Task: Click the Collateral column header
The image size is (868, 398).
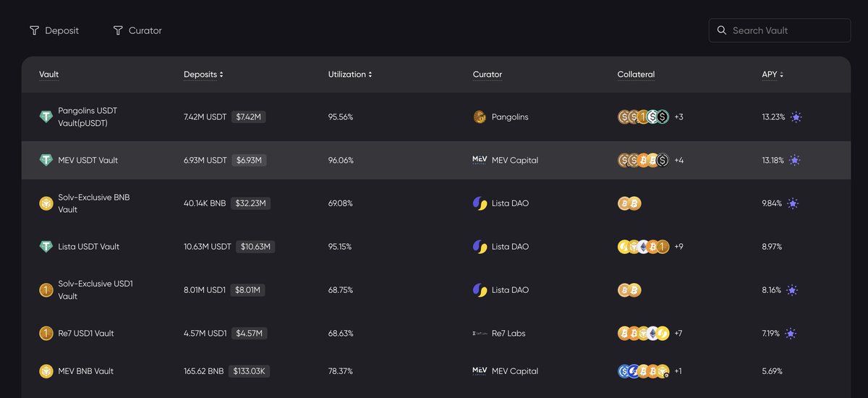Action: 636,75
